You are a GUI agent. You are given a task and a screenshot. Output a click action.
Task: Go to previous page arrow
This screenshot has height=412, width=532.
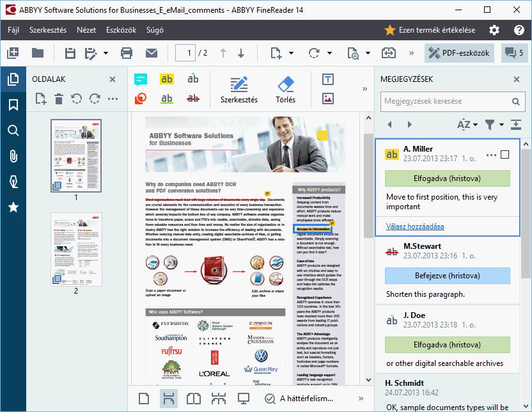(223, 53)
